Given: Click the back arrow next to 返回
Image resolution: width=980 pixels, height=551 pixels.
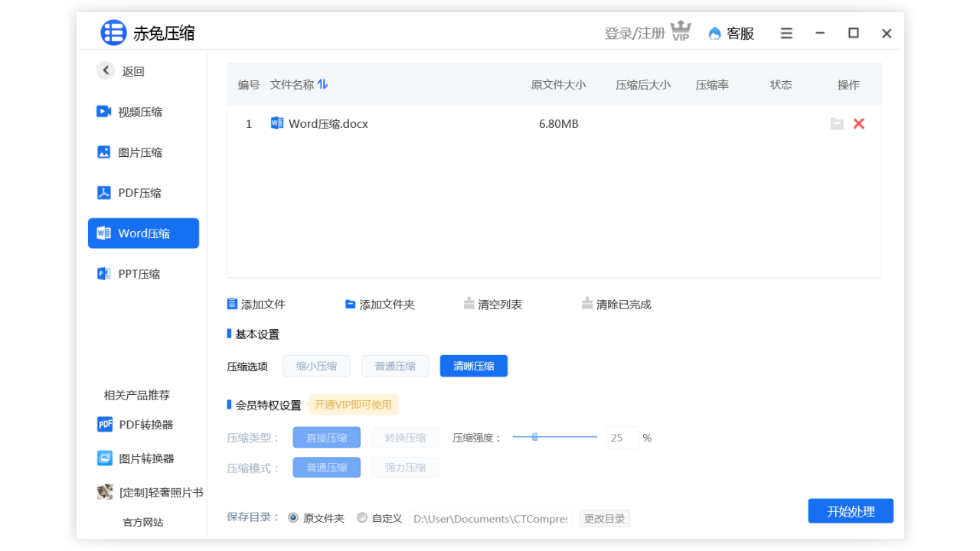Looking at the screenshot, I should coord(106,70).
